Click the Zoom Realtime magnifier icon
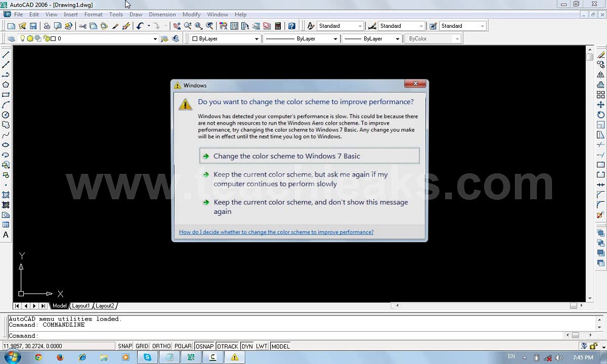 tap(188, 26)
